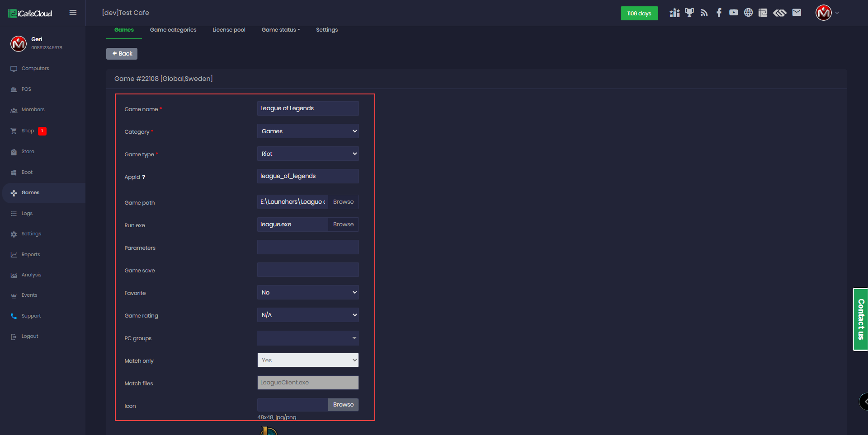Image resolution: width=868 pixels, height=435 pixels.
Task: Open Reports in the sidebar
Action: click(31, 255)
